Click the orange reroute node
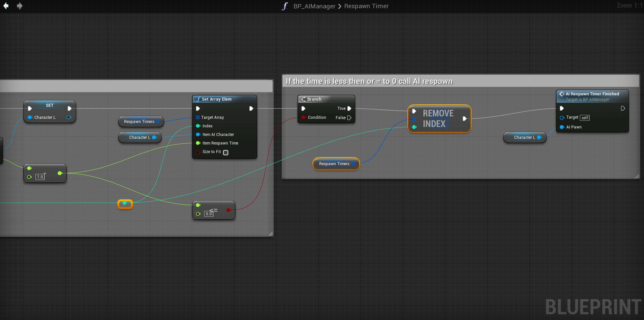The width and height of the screenshot is (644, 320). coord(125,204)
